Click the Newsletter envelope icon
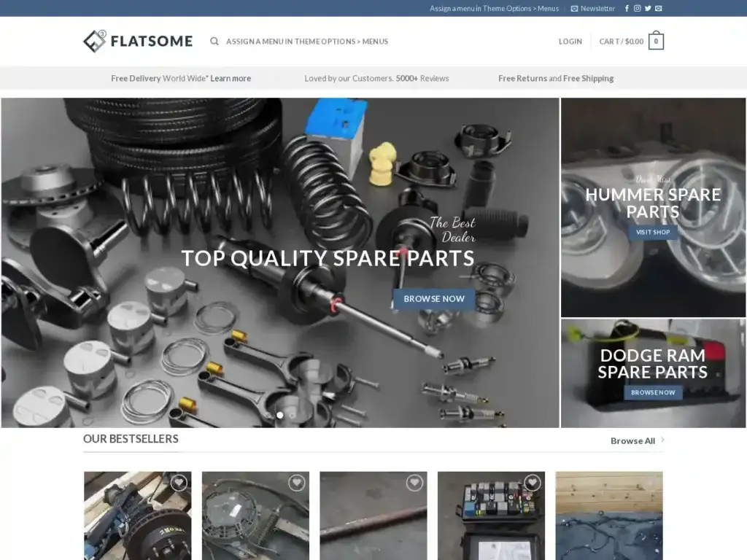The height and width of the screenshot is (560, 747). [576, 8]
